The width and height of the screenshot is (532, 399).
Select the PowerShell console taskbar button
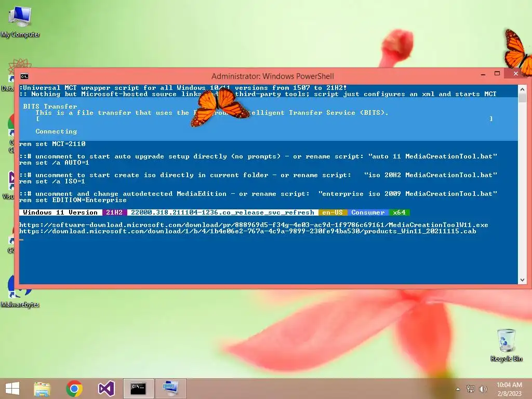tap(138, 389)
